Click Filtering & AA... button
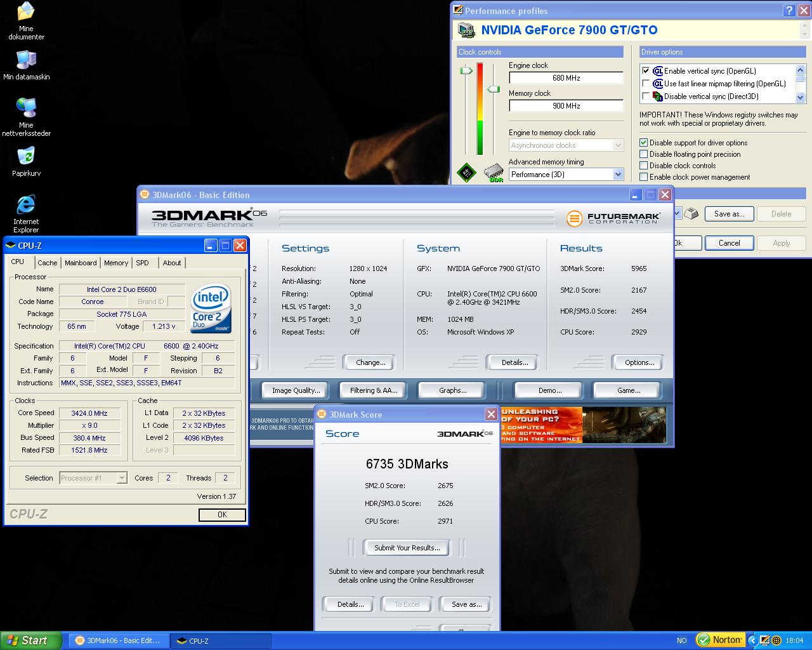812x650 pixels. (x=374, y=390)
